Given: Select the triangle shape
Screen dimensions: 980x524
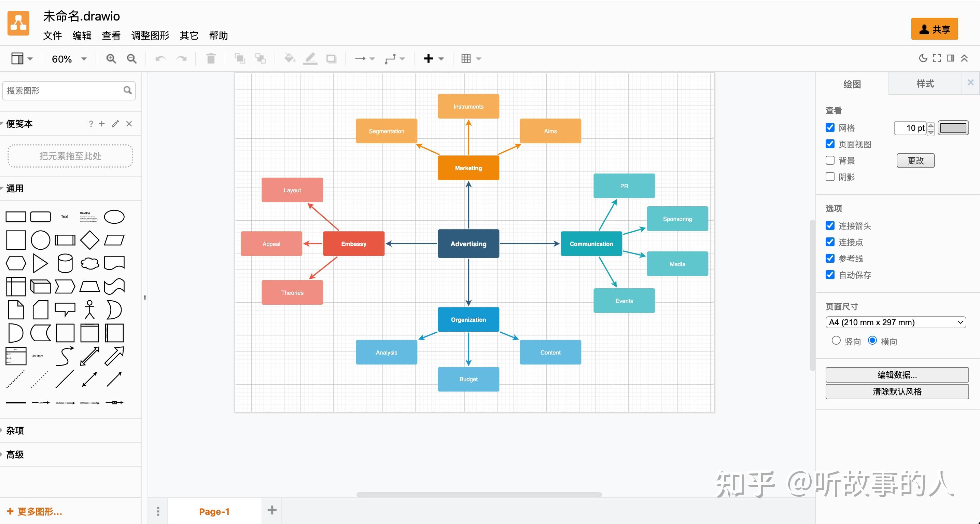Looking at the screenshot, I should point(40,263).
